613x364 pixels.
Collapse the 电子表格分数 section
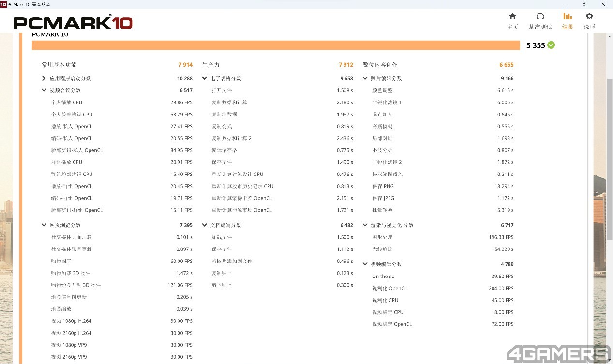(x=205, y=78)
